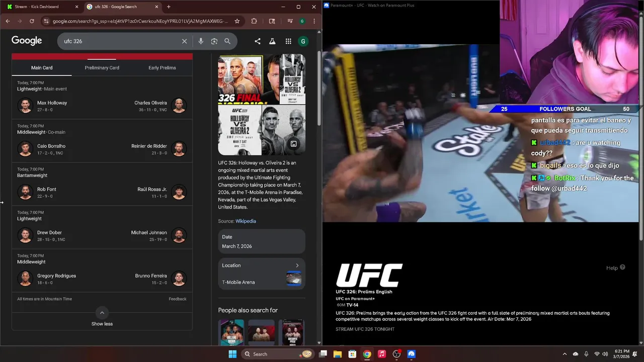Open the music app taskbar icon

(x=382, y=354)
